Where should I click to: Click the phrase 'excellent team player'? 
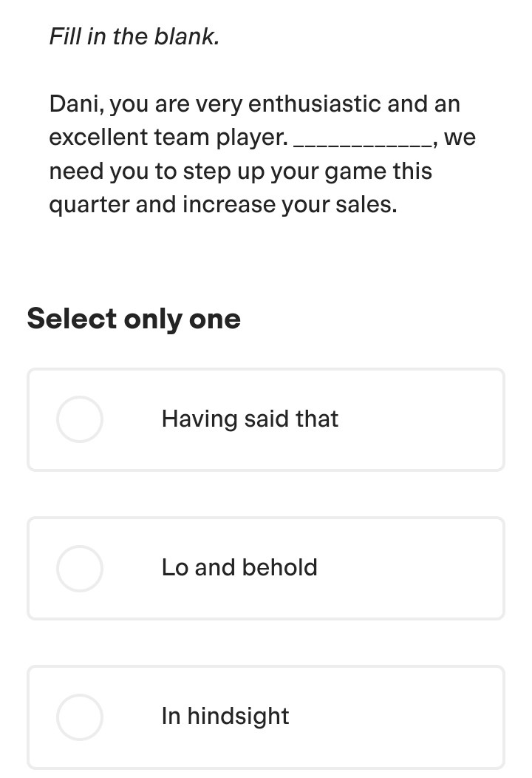pos(168,138)
